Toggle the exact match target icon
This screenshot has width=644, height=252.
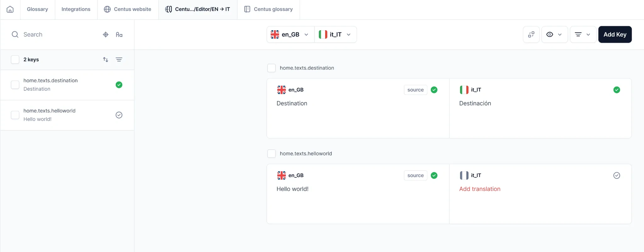point(106,35)
